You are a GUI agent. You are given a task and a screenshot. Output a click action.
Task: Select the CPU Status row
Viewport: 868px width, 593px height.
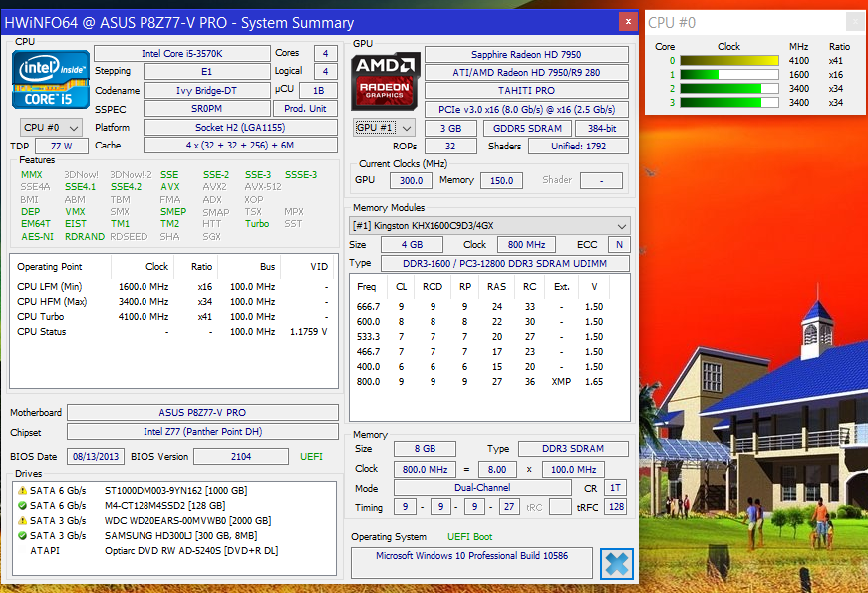click(172, 332)
